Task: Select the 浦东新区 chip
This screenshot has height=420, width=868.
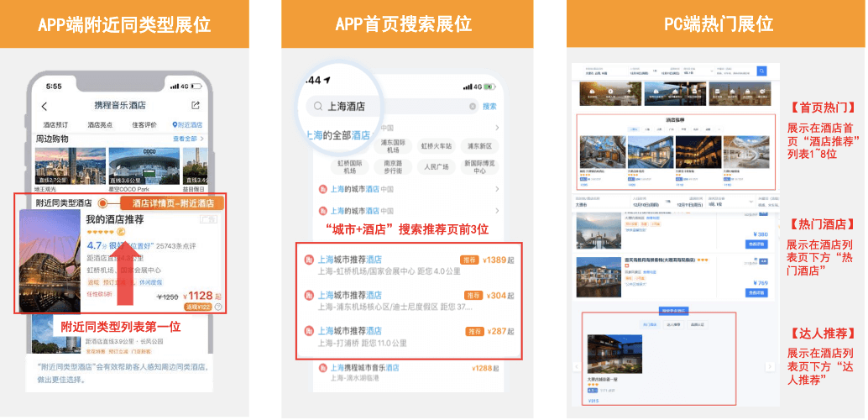Action: [x=480, y=145]
